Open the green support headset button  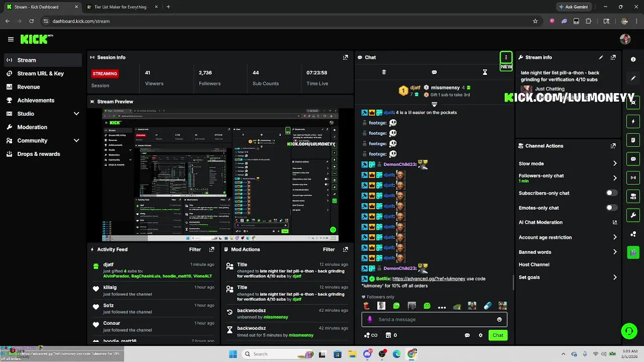(629, 331)
